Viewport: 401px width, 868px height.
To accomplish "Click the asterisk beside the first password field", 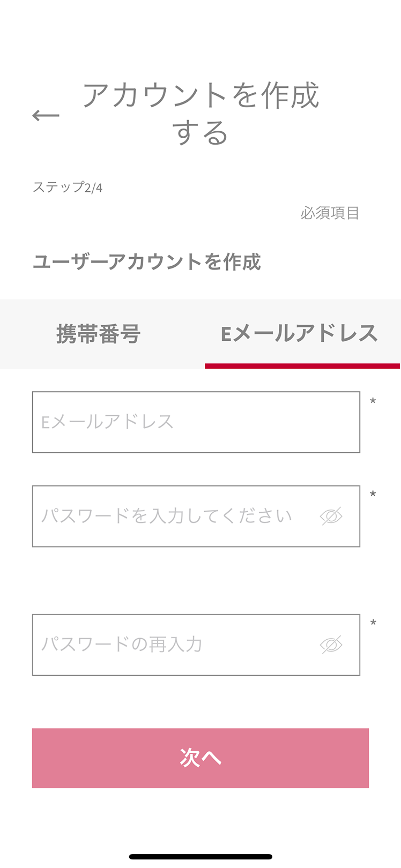I will click(x=373, y=495).
